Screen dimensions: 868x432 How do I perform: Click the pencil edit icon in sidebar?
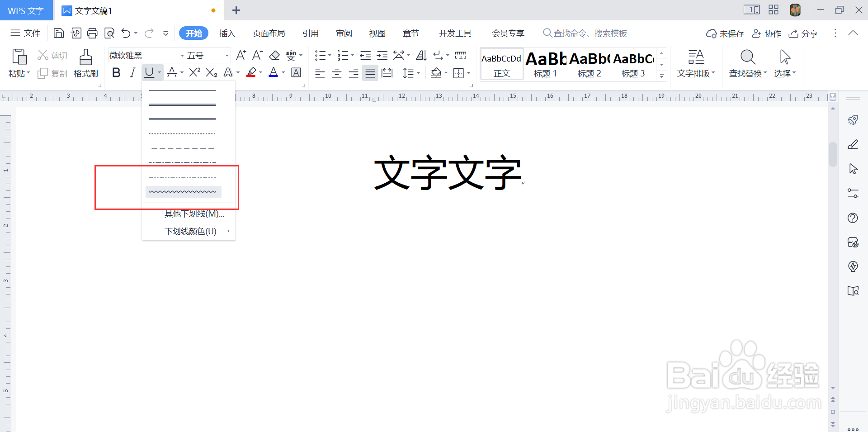point(853,144)
